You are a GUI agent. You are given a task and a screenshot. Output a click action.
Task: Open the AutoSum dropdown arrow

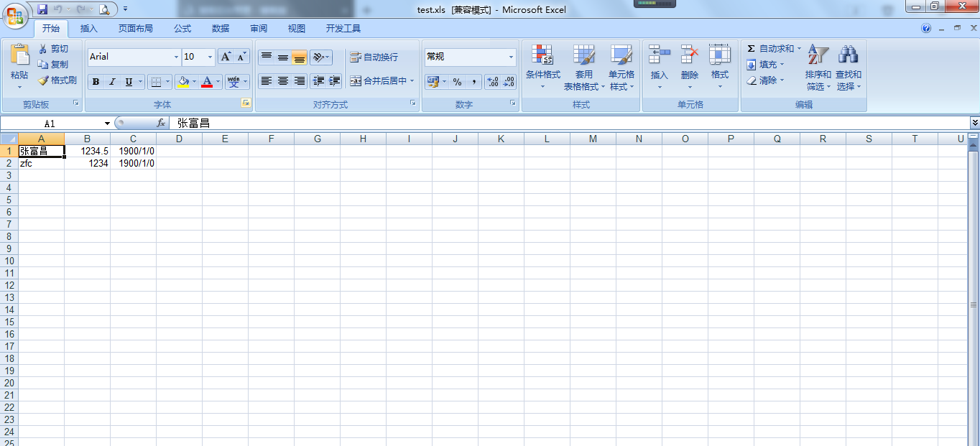click(799, 49)
